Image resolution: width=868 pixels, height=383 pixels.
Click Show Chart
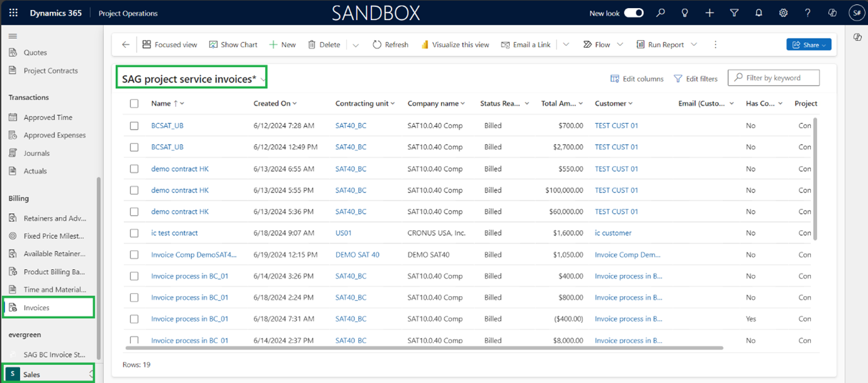233,45
